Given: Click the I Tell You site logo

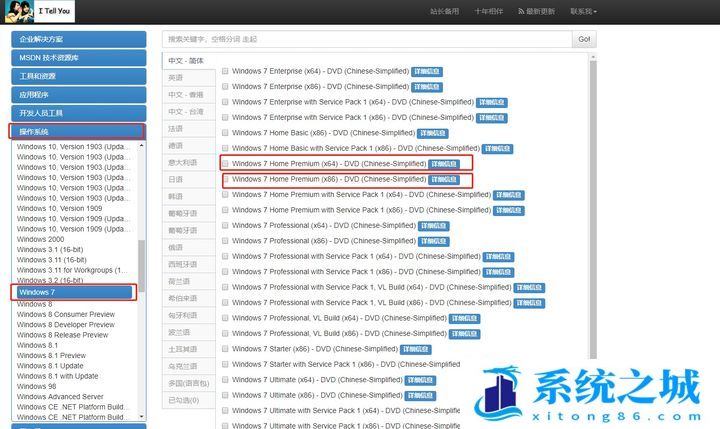Looking at the screenshot, I should [x=39, y=11].
